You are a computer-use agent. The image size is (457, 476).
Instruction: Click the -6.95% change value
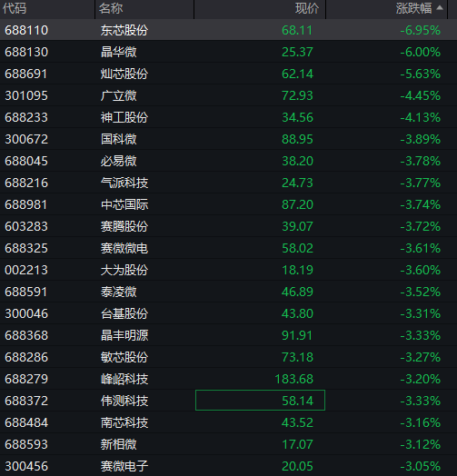(x=420, y=30)
